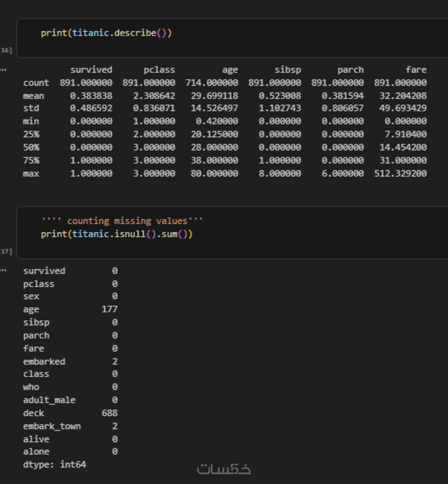Click the 'adult_male' row in missing values output
Image resolution: width=448 pixels, height=484 pixels.
49,400
